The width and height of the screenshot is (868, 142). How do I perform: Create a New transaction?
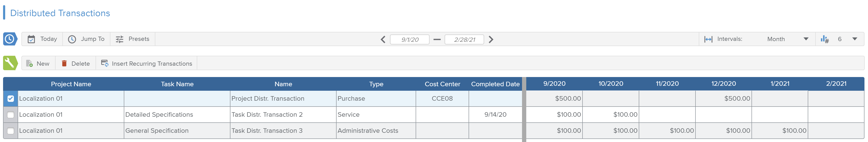coord(38,64)
